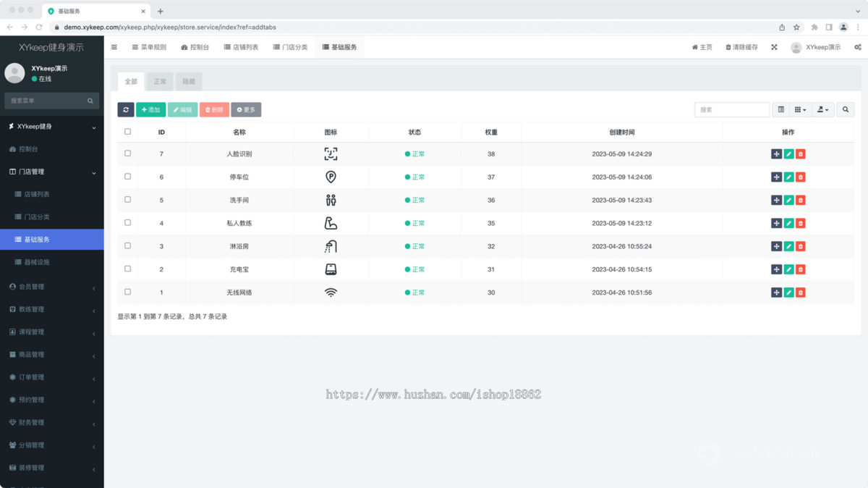
Task: Check the checkbox for 私人教练 row
Action: 128,223
